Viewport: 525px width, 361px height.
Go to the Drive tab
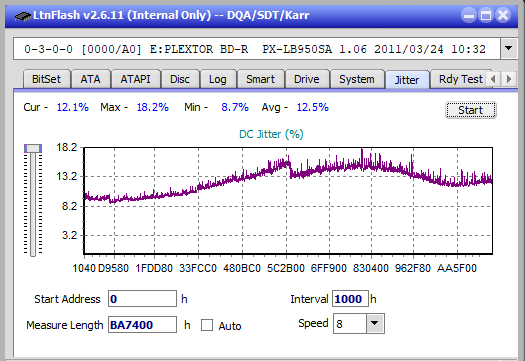point(307,79)
